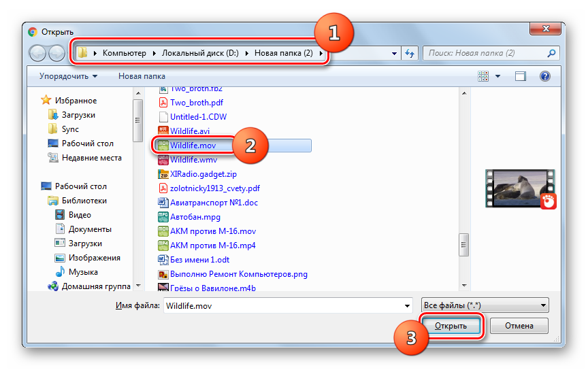Click the change view icon

tap(483, 76)
